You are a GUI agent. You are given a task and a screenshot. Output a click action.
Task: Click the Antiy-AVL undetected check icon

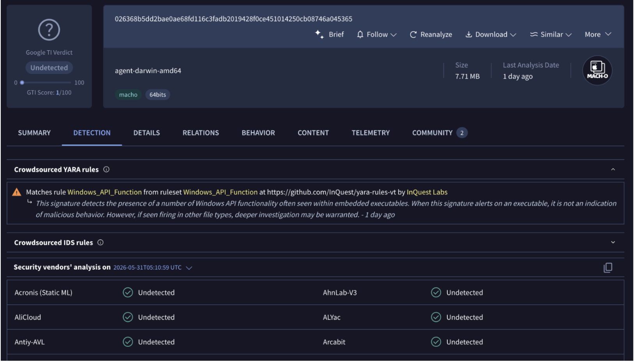coord(128,342)
